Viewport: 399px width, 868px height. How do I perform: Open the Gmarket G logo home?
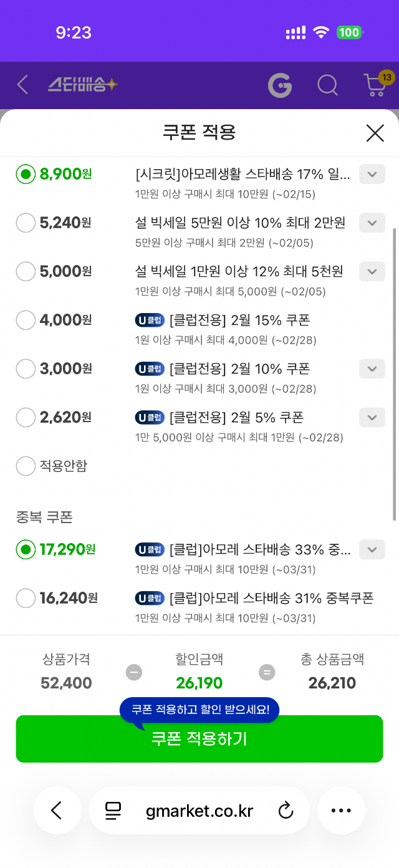280,85
